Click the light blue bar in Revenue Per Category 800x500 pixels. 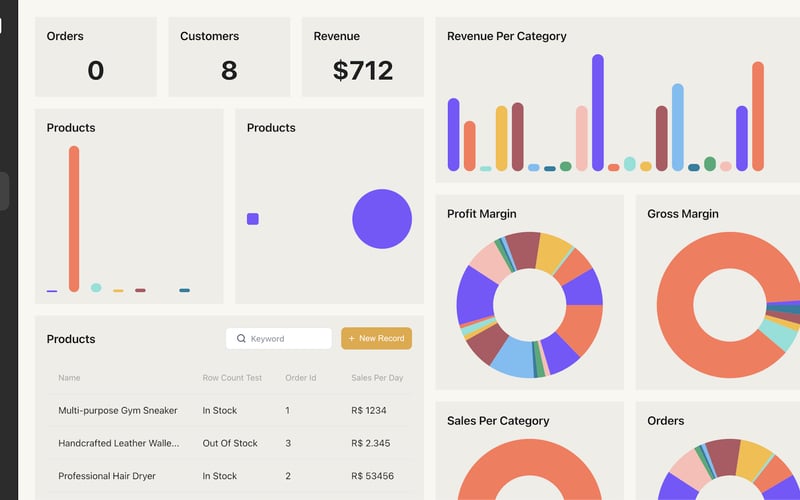click(x=678, y=127)
